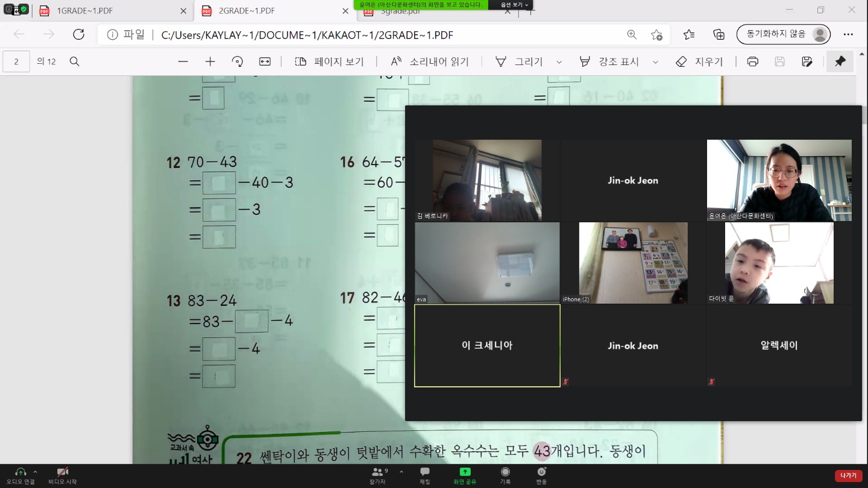Screen dimensions: 868x488
Task: Click the forward navigation arrow
Action: click(48, 34)
